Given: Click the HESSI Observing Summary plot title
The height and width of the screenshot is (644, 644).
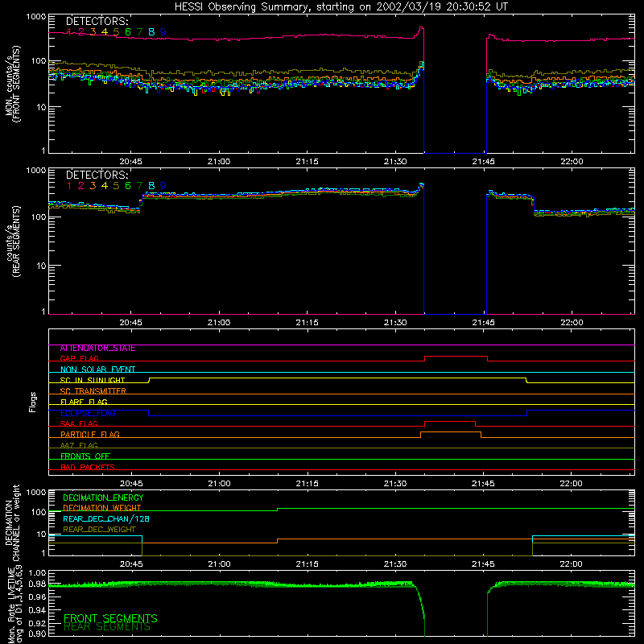Looking at the screenshot, I should 341,7.
